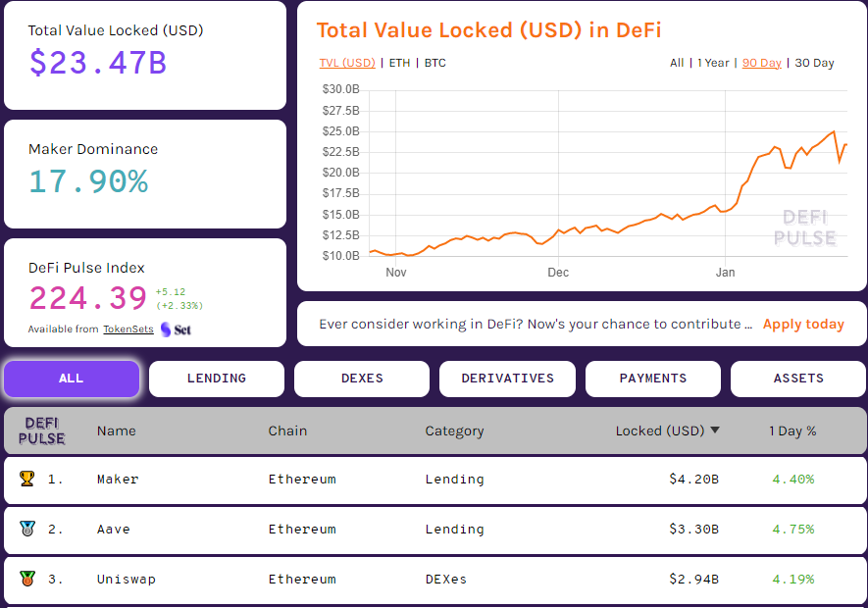
Task: Click the ASSETS filter button
Action: coord(797,379)
